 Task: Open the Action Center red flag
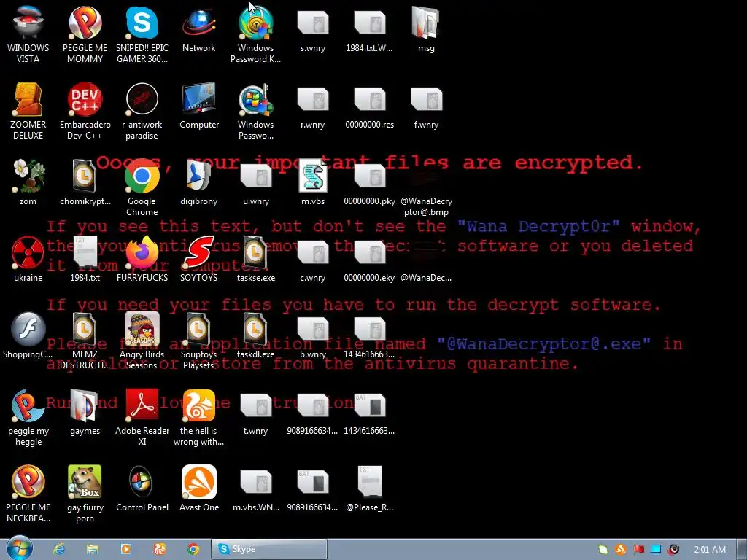(638, 549)
